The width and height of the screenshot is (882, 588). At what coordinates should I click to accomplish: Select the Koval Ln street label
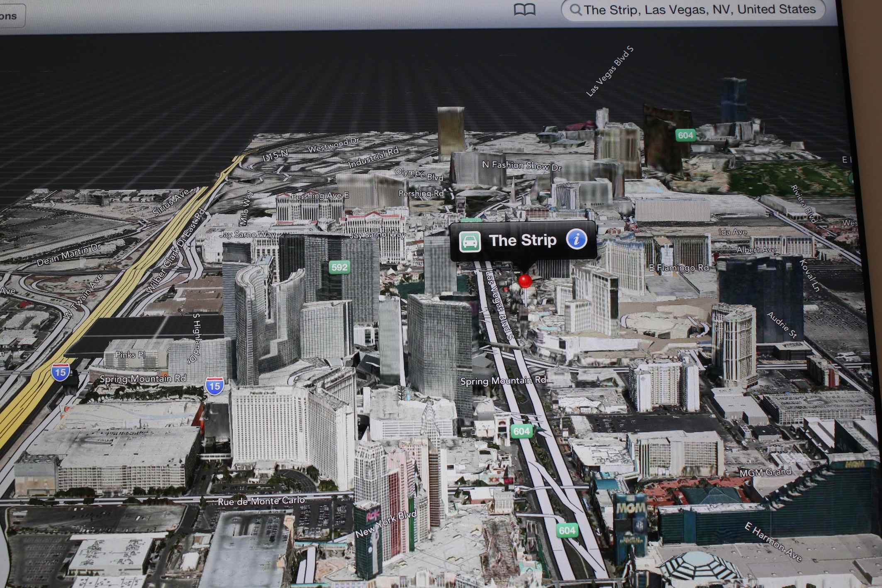pos(809,275)
